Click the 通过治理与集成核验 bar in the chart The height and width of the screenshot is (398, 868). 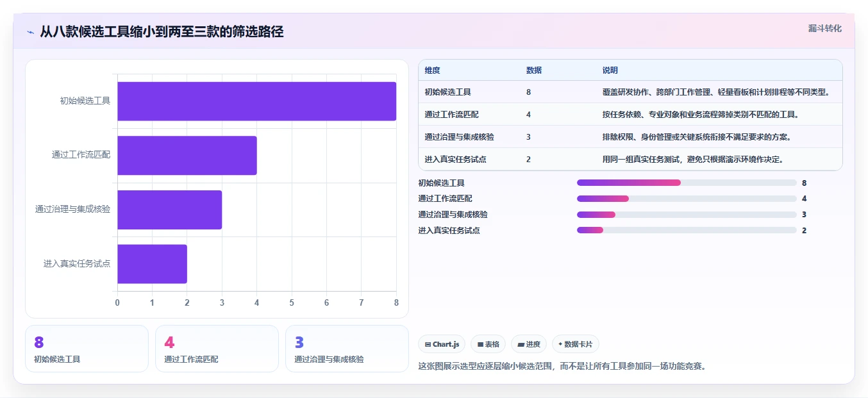pyautogui.click(x=169, y=210)
